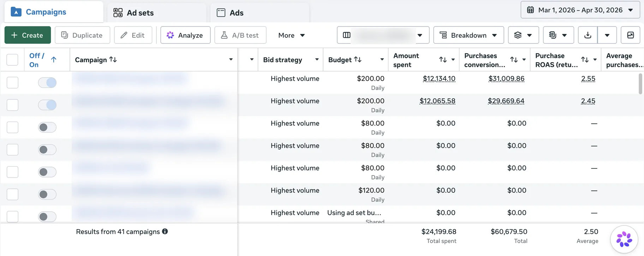Open Bid strategy column options arrow
Image resolution: width=644 pixels, height=256 pixels.
317,59
